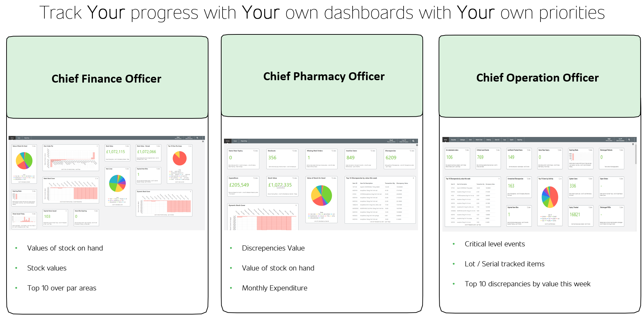Click the Chief Pharmacy Officer heading

click(324, 76)
